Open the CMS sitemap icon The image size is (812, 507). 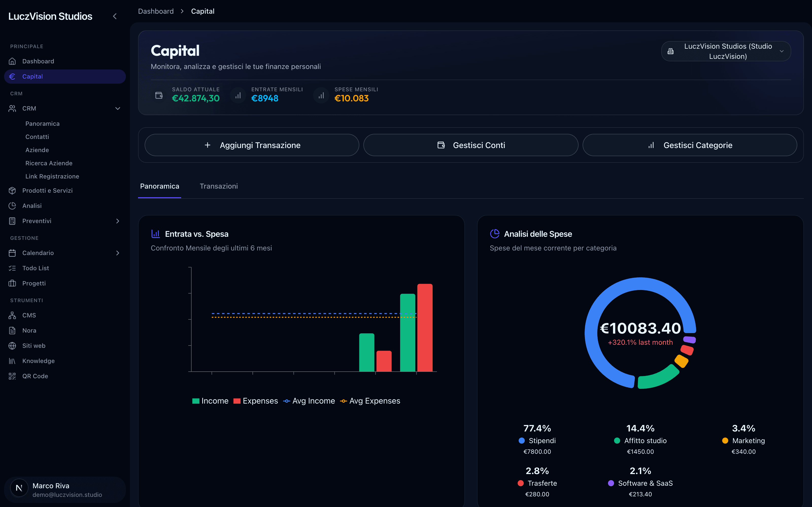12,315
